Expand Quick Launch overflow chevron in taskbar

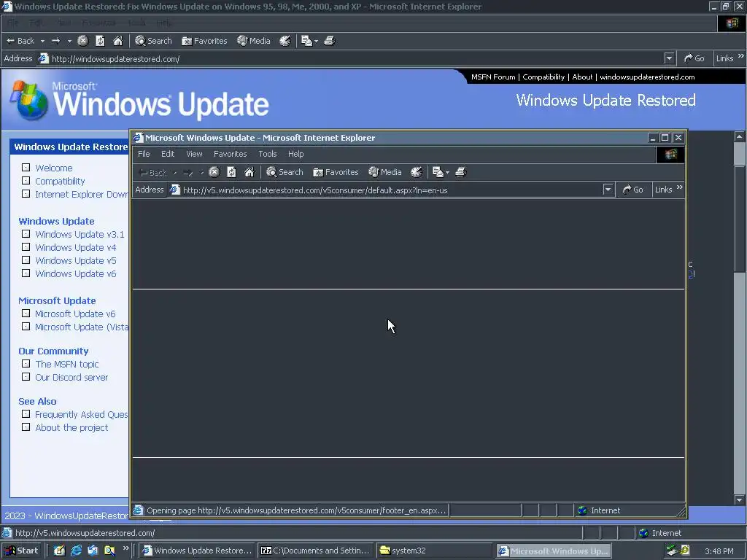click(125, 548)
